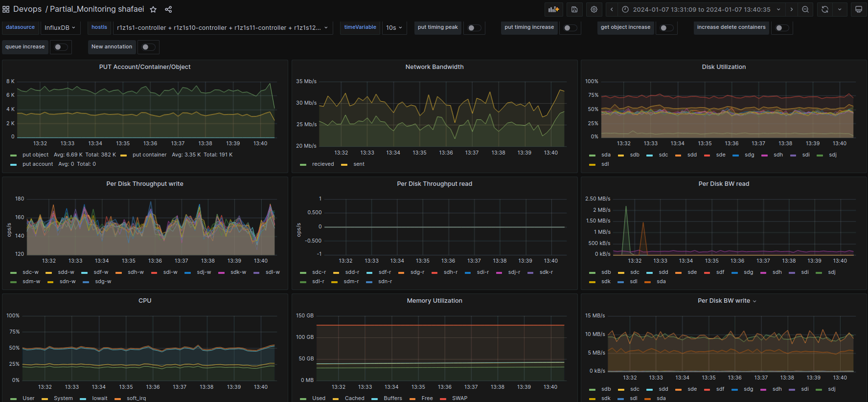Click the put object legend color swatch

click(14, 155)
